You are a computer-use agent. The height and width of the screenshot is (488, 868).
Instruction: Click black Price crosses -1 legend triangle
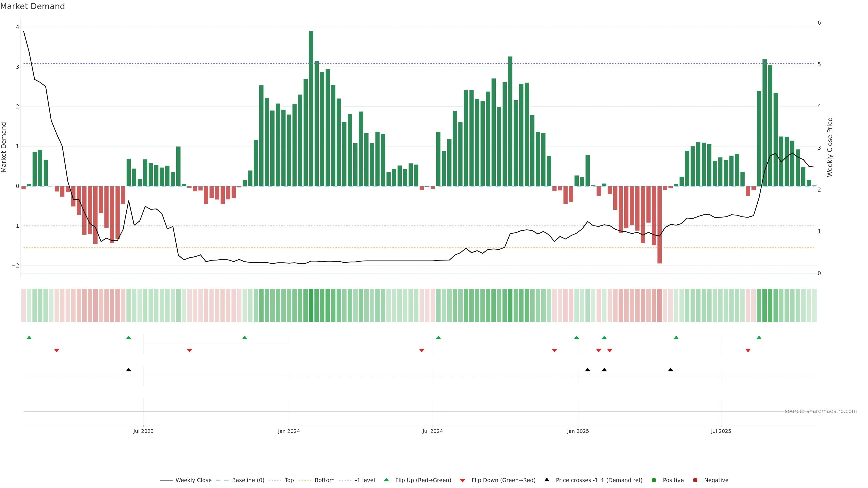point(547,480)
